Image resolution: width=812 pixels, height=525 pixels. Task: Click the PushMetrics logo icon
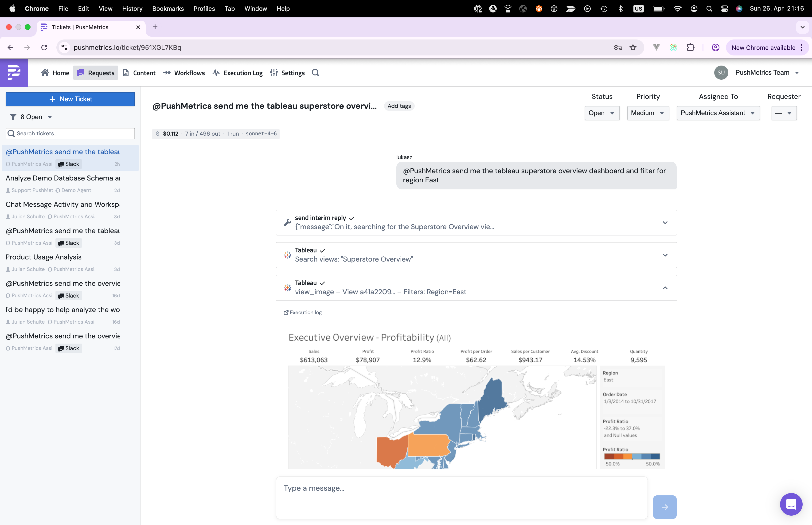pos(14,73)
